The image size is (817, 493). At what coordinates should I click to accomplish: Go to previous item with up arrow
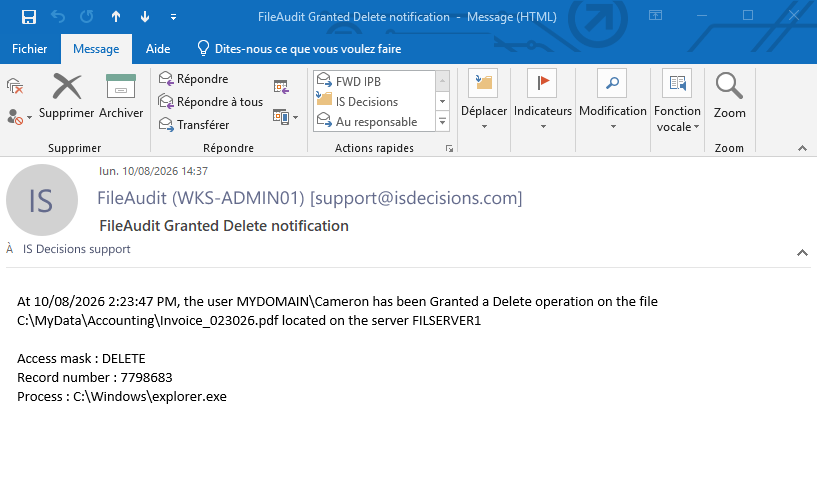tap(116, 17)
